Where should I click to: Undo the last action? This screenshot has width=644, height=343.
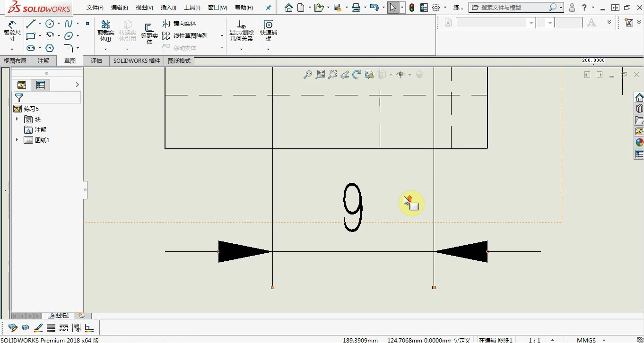374,8
